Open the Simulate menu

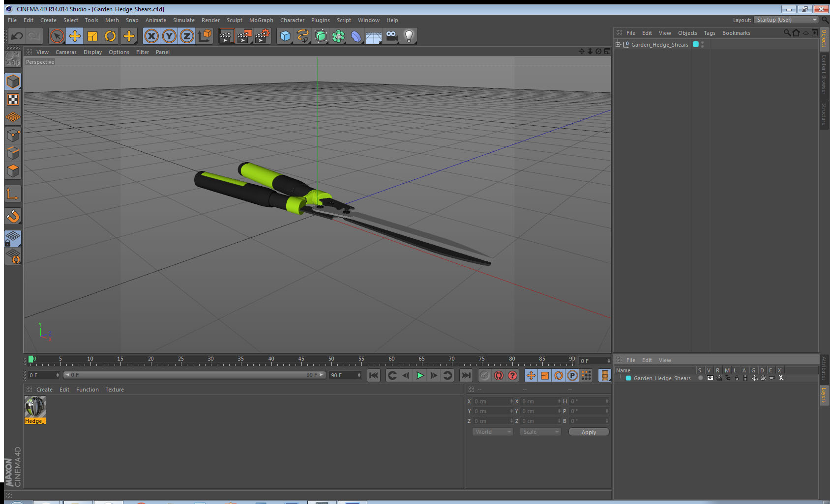[x=184, y=20]
